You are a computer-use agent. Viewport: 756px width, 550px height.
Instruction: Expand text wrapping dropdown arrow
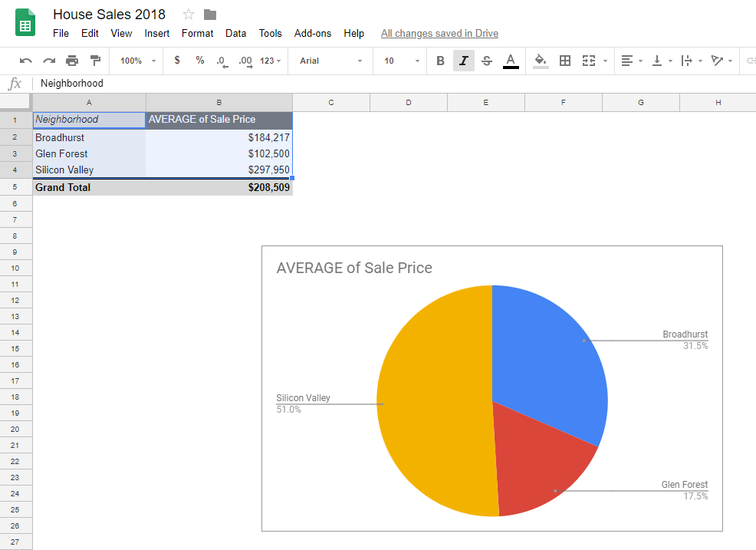(700, 61)
